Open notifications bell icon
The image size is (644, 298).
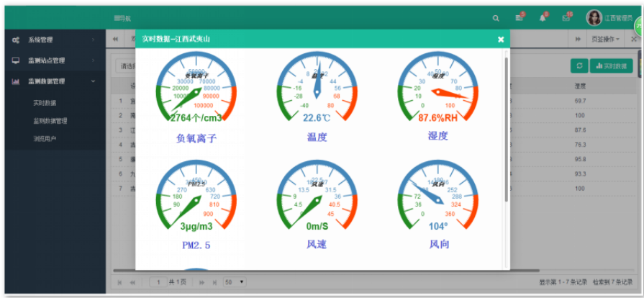click(543, 18)
